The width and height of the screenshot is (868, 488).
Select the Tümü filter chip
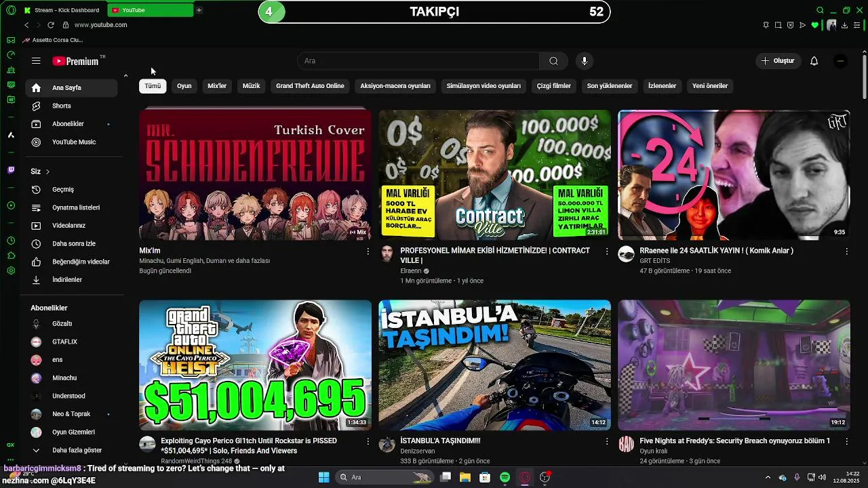(153, 86)
